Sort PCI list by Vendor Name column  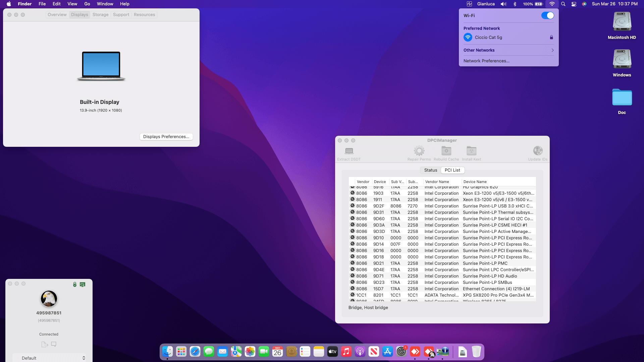(x=437, y=182)
